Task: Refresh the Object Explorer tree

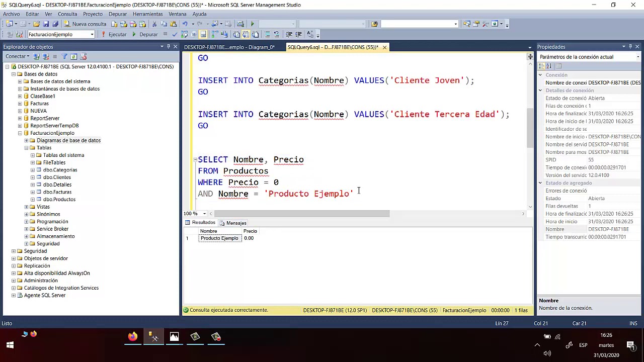Action: [x=74, y=56]
